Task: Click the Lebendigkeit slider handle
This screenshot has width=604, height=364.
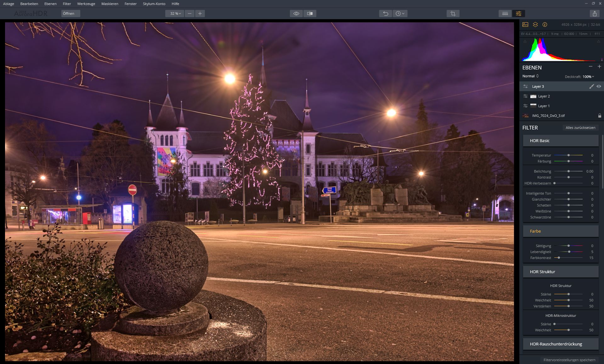Action: pos(569,252)
